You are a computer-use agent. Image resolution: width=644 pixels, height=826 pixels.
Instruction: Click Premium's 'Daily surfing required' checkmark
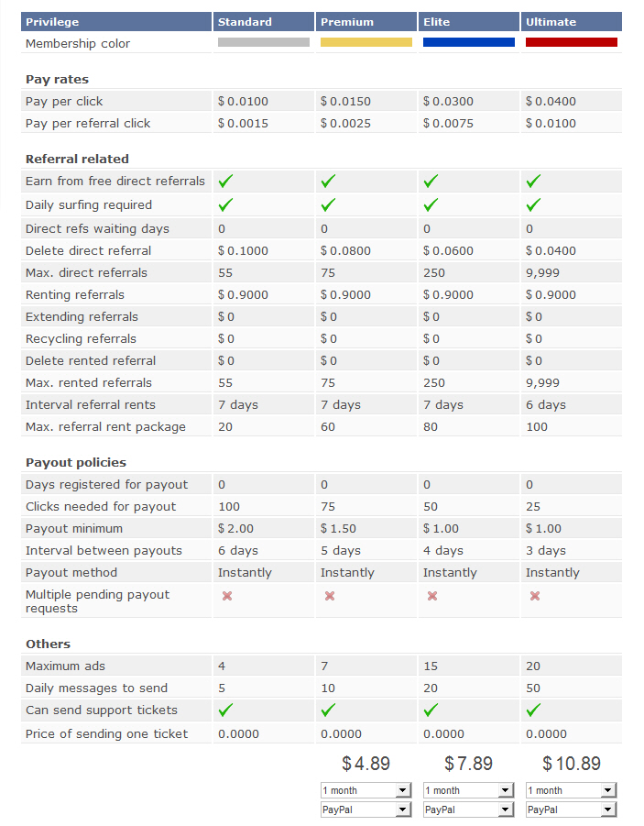pos(328,205)
